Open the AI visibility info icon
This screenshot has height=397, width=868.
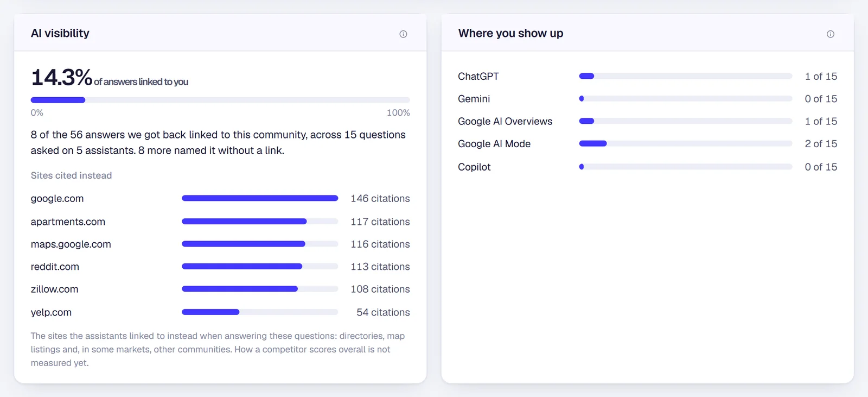pos(403,34)
